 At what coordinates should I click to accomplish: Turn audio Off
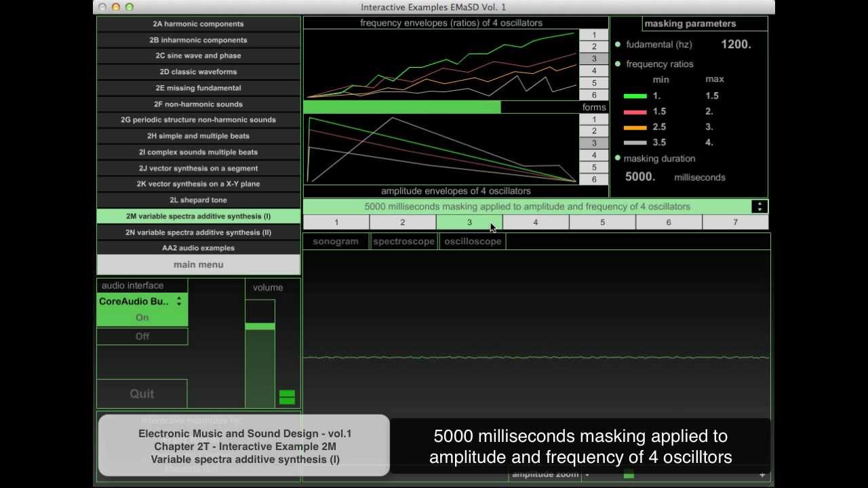[x=142, y=336]
